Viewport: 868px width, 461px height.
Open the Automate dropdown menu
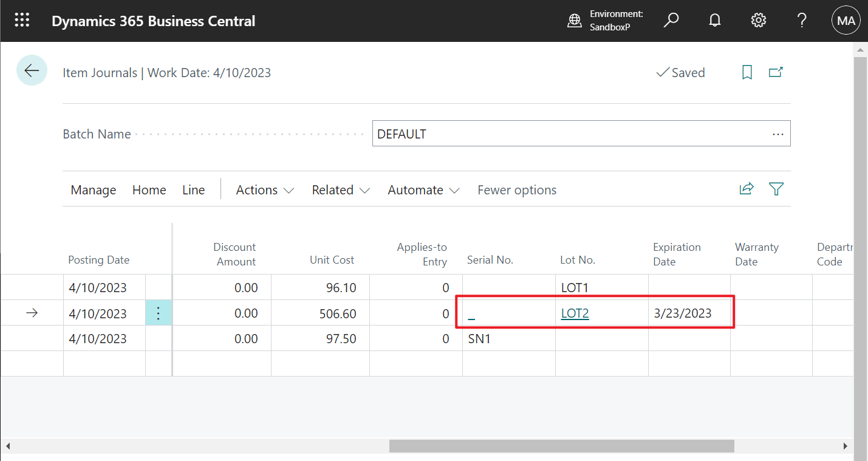coord(423,190)
